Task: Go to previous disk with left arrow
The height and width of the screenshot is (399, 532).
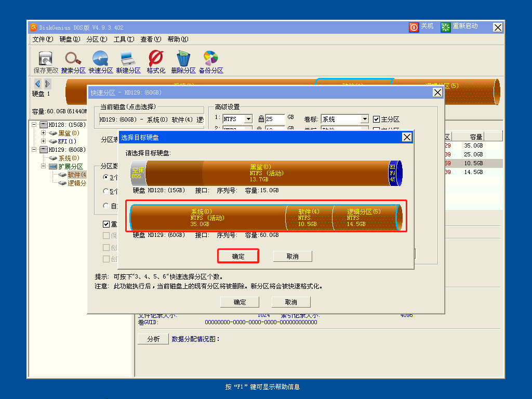Action: (x=37, y=84)
